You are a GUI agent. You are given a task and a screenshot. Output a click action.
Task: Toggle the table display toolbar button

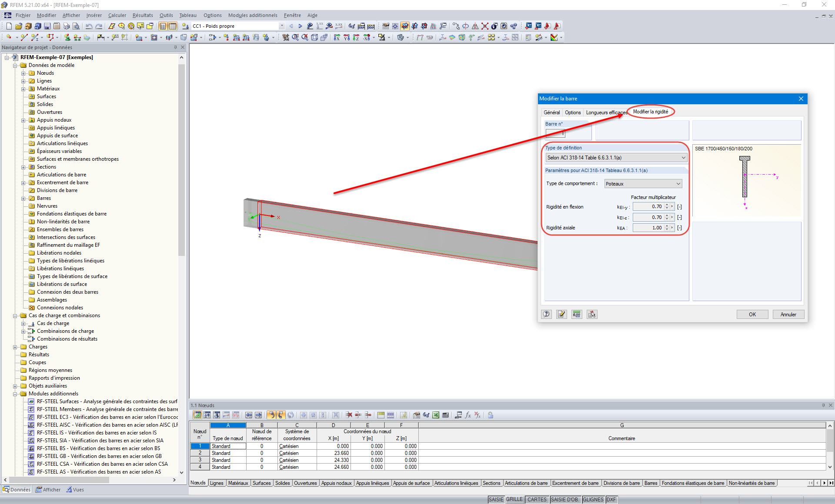click(x=173, y=26)
